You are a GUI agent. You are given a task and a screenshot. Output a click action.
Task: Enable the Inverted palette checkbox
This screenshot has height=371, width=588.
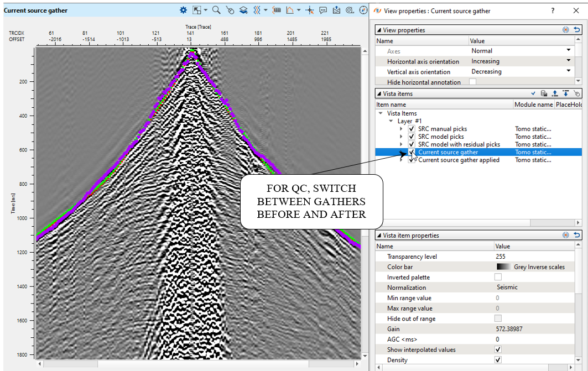click(498, 277)
